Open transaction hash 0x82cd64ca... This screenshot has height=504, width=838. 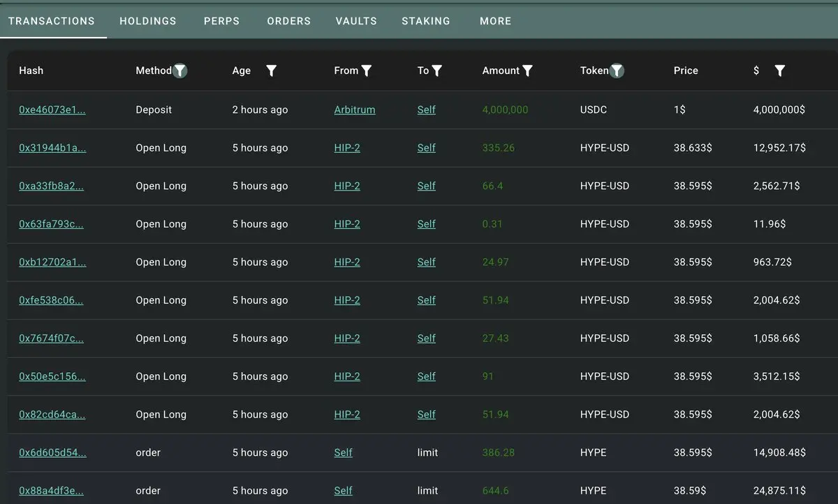[x=52, y=414]
